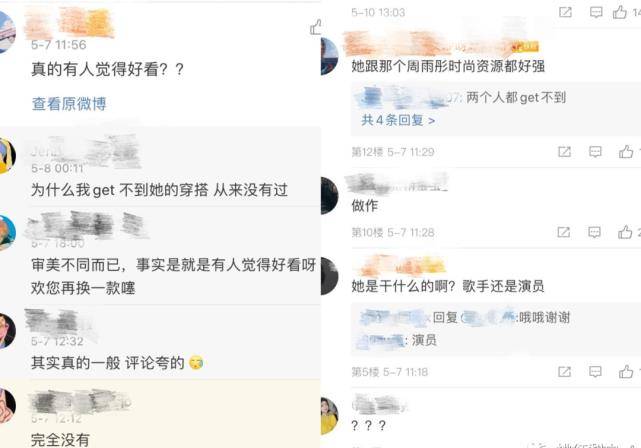
Task: Open the 查看原微博 link
Action: (69, 104)
